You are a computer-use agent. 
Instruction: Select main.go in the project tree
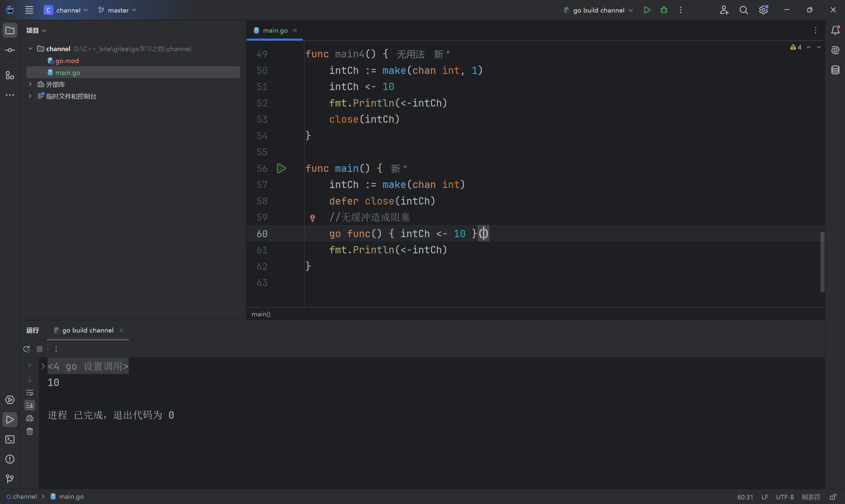point(133,72)
